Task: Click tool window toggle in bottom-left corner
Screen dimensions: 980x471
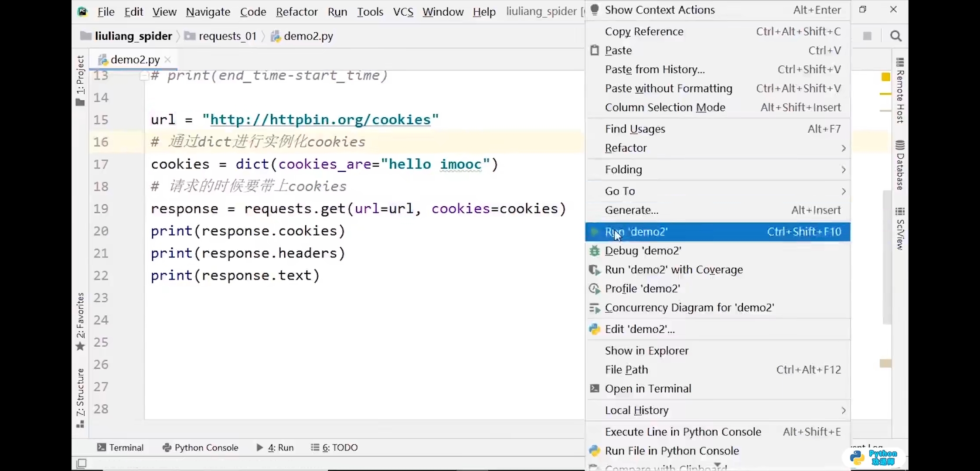Action: (82, 463)
